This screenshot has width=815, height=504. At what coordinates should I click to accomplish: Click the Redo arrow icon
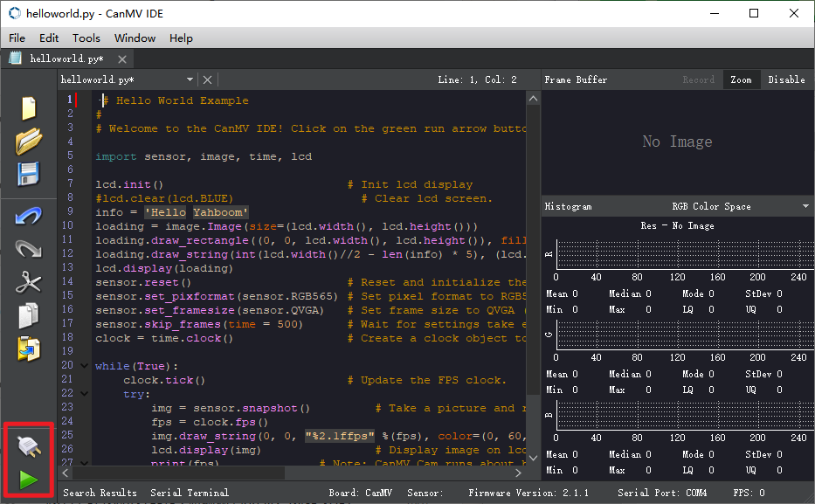coord(29,249)
